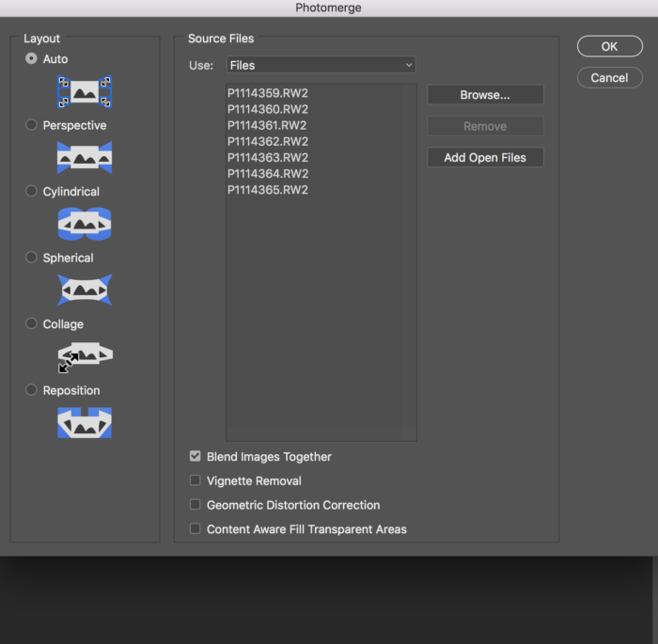The image size is (658, 644).
Task: Select file P1114361.RW2 in list
Action: pos(267,125)
